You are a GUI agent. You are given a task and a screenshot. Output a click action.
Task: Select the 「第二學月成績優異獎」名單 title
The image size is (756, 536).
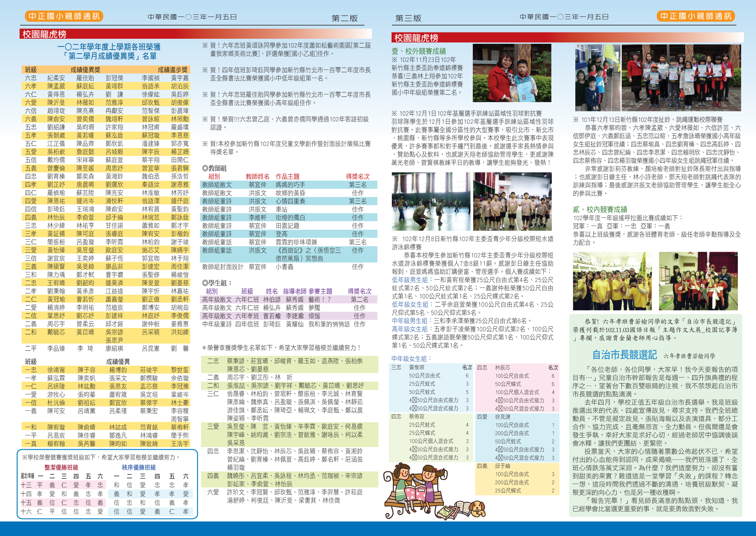tap(109, 56)
